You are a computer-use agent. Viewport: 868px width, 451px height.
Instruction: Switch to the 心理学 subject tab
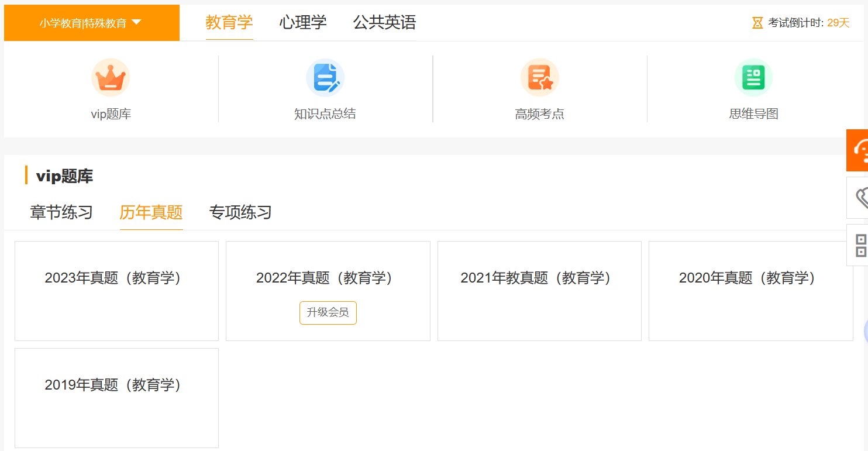303,23
